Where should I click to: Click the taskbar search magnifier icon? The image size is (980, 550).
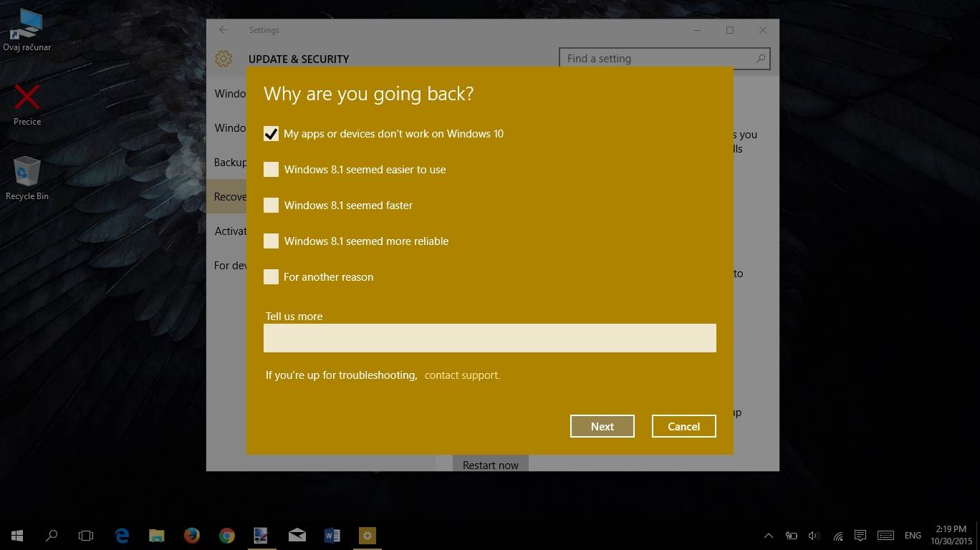(52, 536)
